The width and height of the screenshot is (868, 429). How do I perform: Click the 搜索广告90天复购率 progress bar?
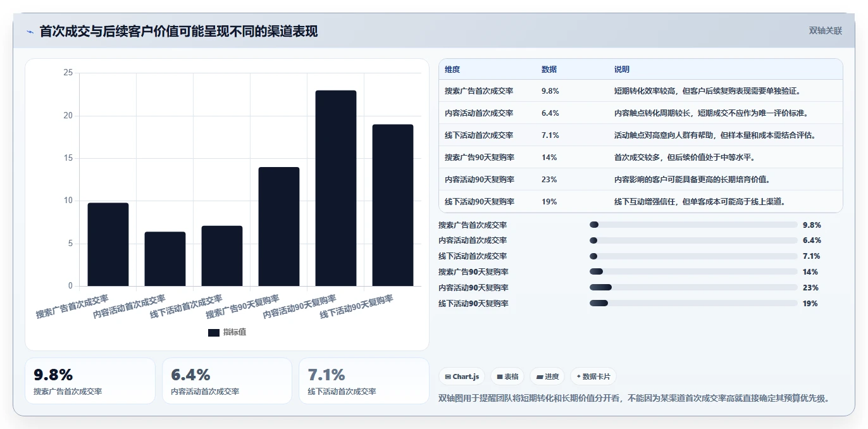pyautogui.click(x=693, y=272)
